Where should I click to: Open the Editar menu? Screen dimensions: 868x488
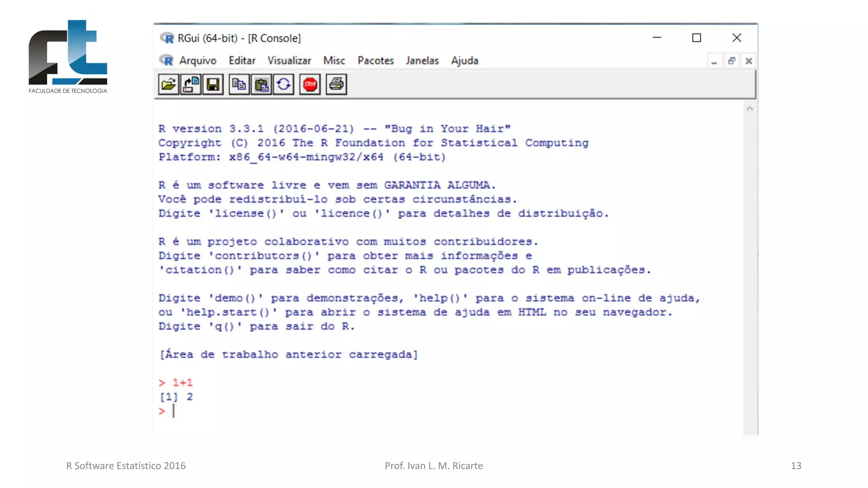242,61
